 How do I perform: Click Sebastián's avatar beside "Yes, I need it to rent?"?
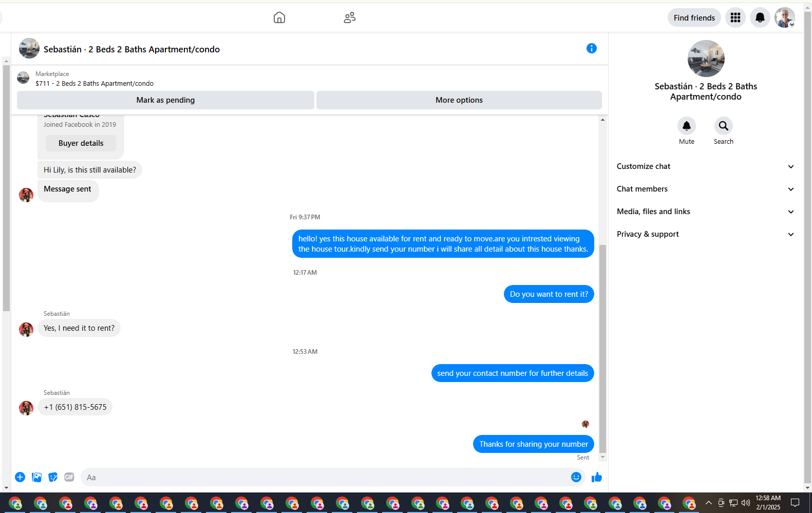(x=26, y=329)
